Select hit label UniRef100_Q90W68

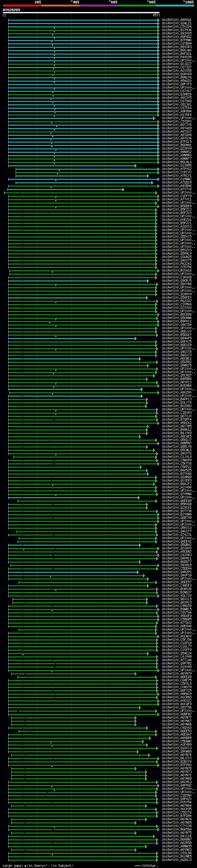click(x=176, y=752)
